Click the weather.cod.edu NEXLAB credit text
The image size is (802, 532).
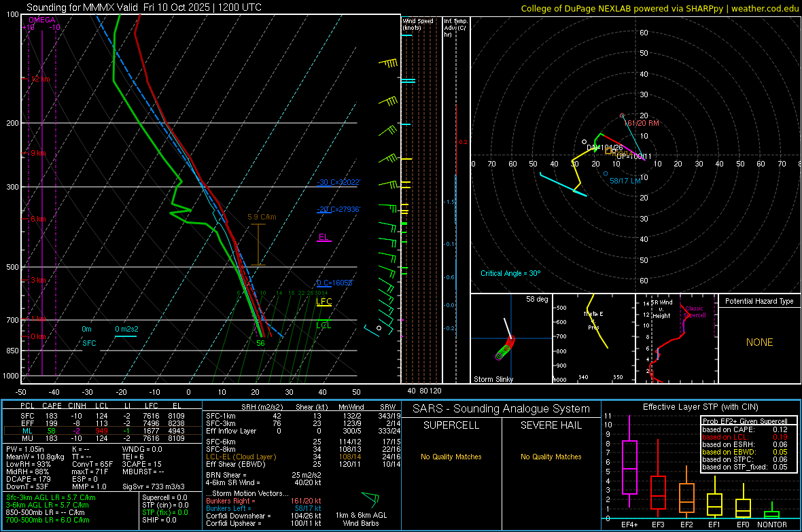[659, 8]
